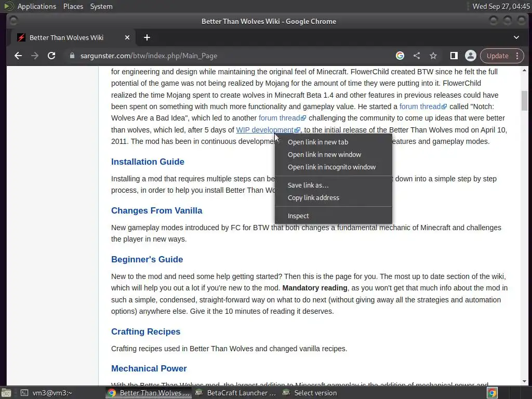532x399 pixels.
Task: Reload the current page
Action: point(51,56)
